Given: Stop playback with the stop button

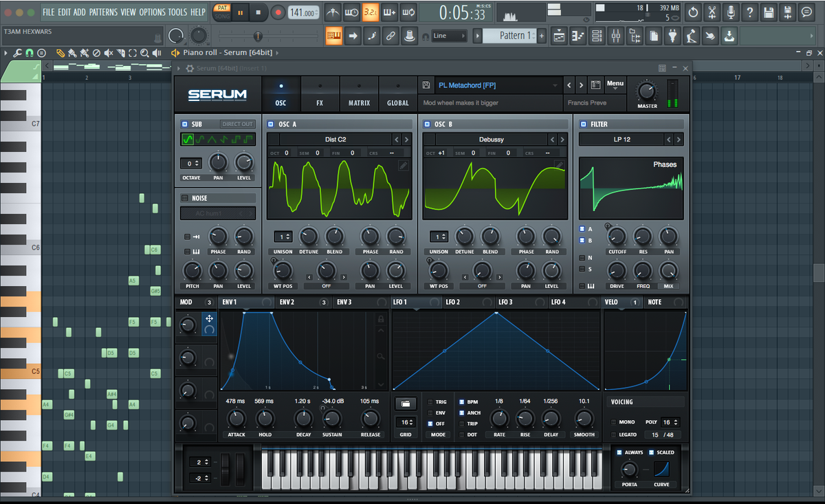Looking at the screenshot, I should pyautogui.click(x=258, y=12).
